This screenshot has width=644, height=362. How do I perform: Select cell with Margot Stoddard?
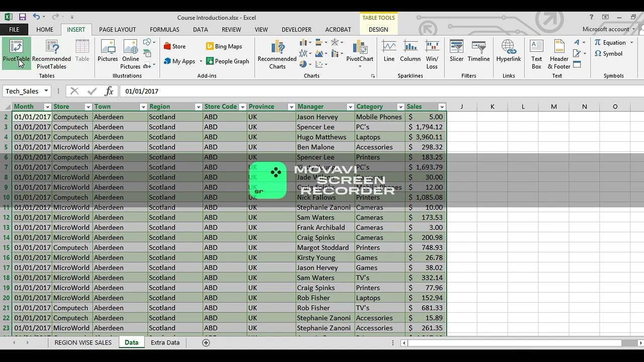point(325,247)
